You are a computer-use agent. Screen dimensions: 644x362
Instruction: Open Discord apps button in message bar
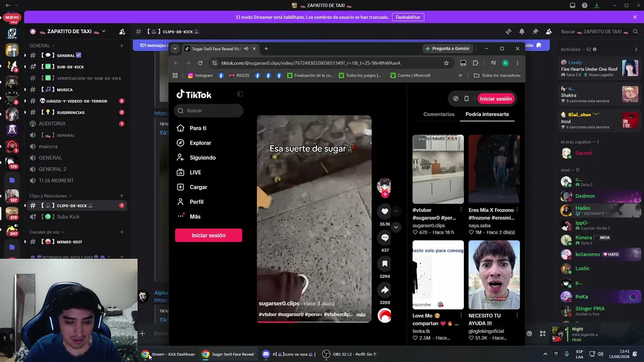pyautogui.click(x=542, y=333)
